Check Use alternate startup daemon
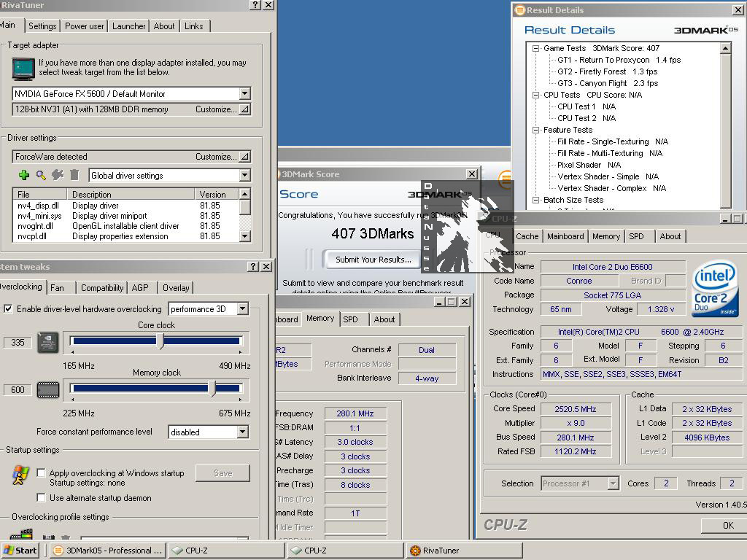Screen dimensions: 747x560 pos(41,497)
